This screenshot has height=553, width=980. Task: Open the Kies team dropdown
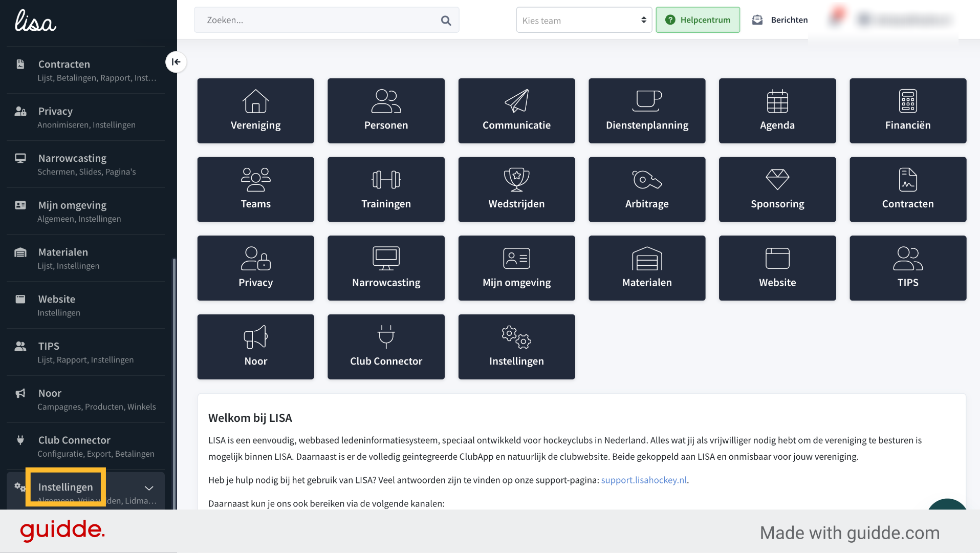(584, 20)
